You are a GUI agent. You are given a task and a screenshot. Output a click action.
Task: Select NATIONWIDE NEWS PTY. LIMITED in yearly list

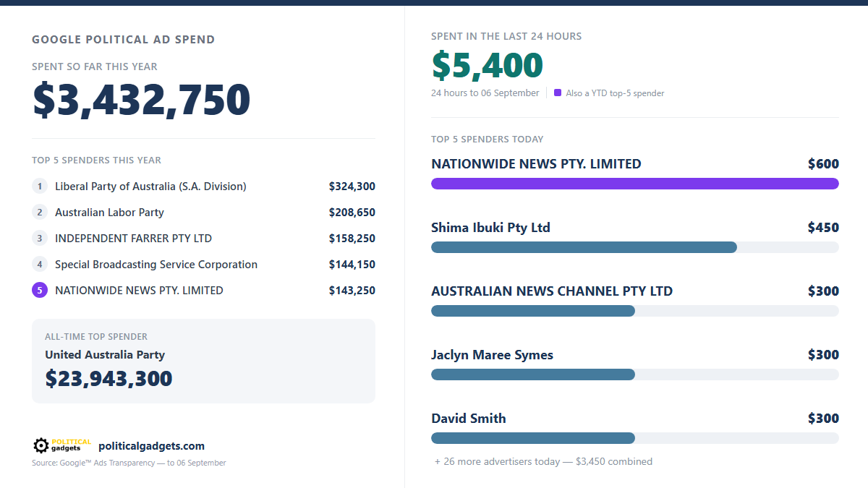[139, 291]
